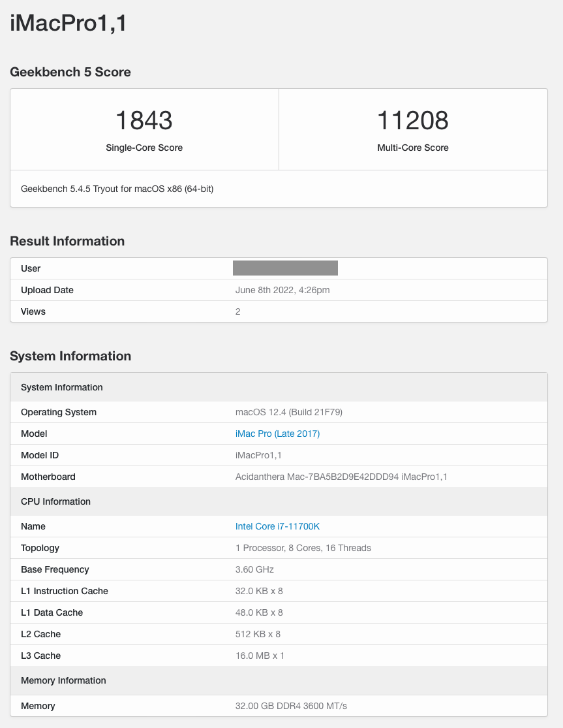Click the Upload Date label
Viewport: 563px width, 728px height.
pos(47,290)
